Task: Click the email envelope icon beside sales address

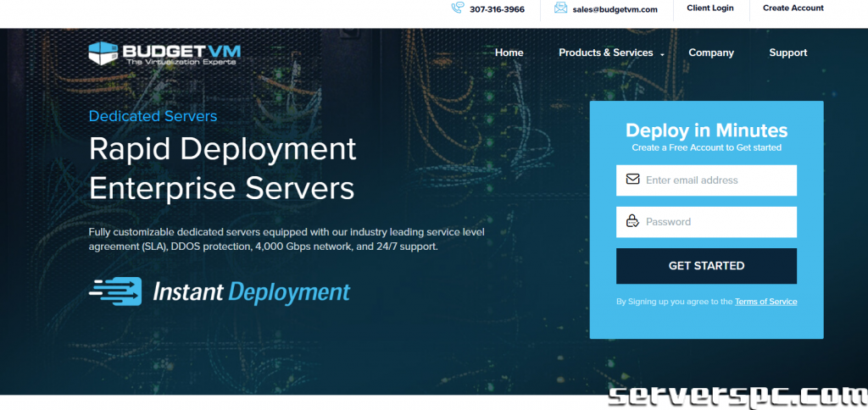Action: click(560, 8)
